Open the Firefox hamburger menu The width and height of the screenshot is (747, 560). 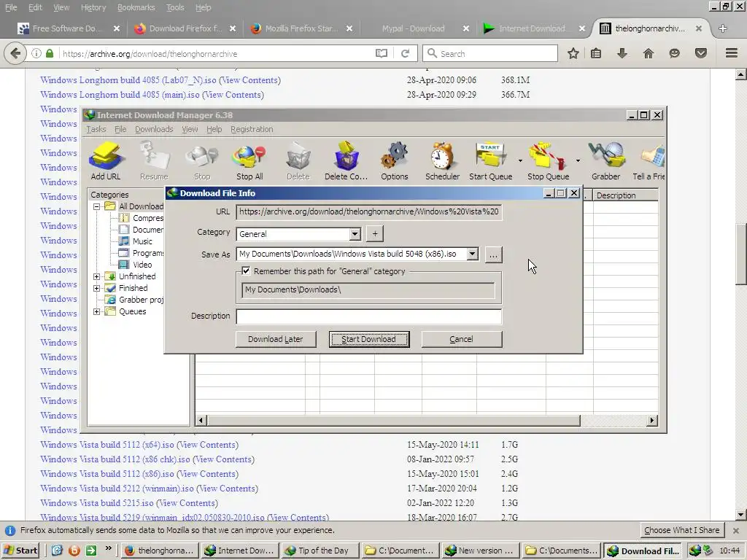(x=732, y=53)
